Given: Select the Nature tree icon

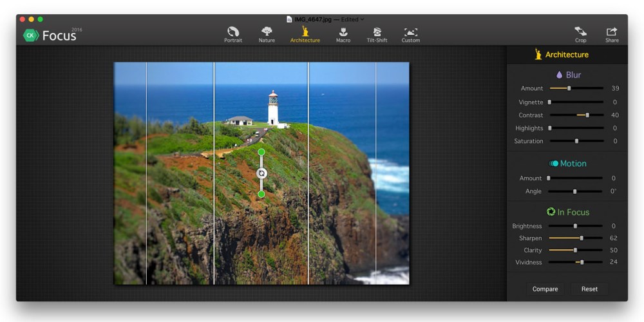Looking at the screenshot, I should point(267,32).
